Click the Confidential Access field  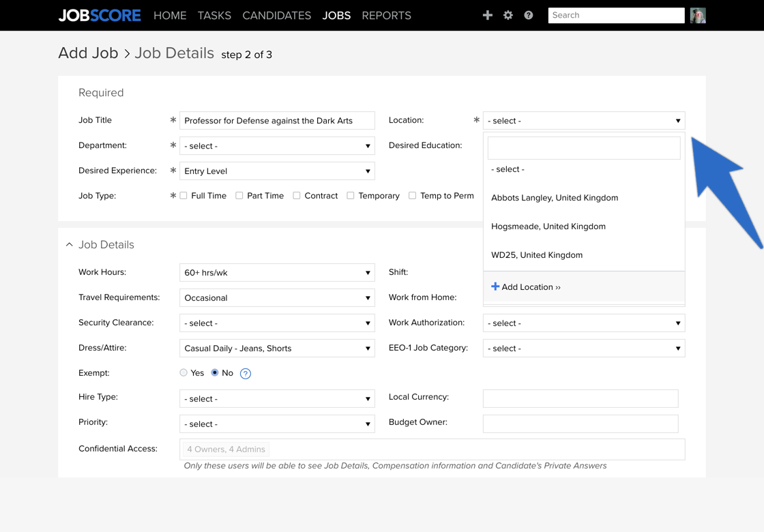432,449
